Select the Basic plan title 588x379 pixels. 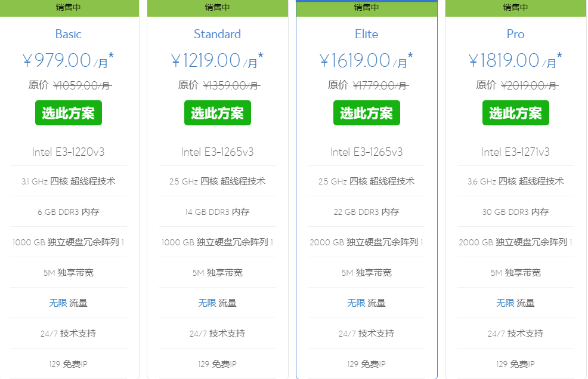pyautogui.click(x=68, y=34)
